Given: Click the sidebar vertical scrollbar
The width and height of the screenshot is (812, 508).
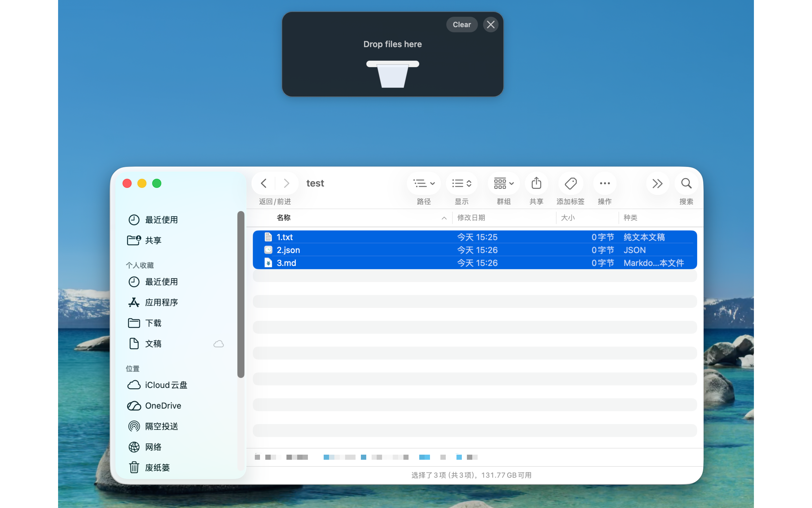Looking at the screenshot, I should tap(240, 294).
